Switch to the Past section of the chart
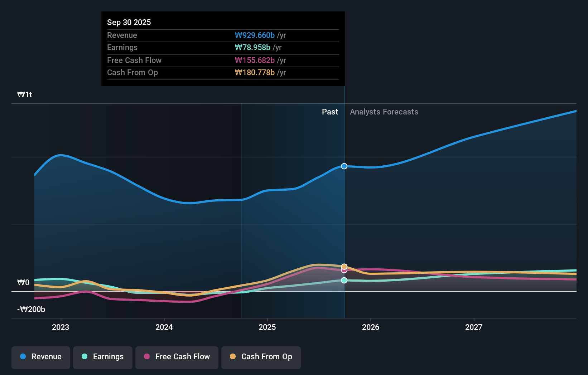588x375 pixels. click(330, 112)
